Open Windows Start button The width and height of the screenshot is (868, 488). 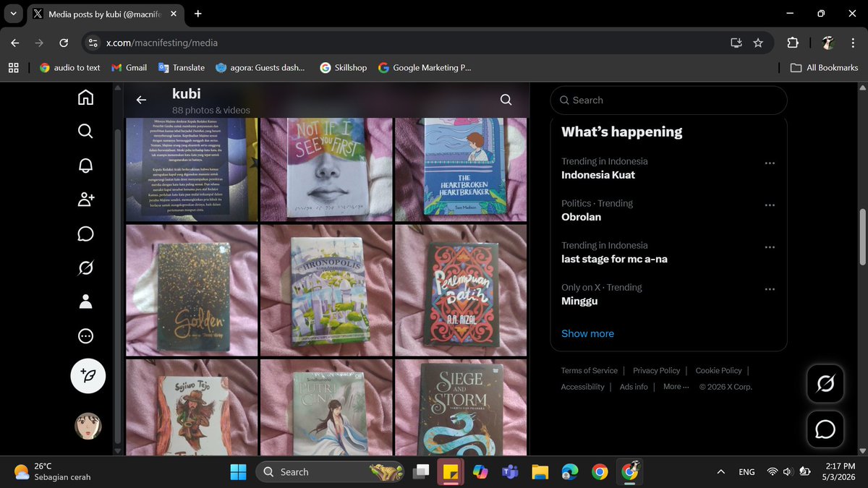238,471
